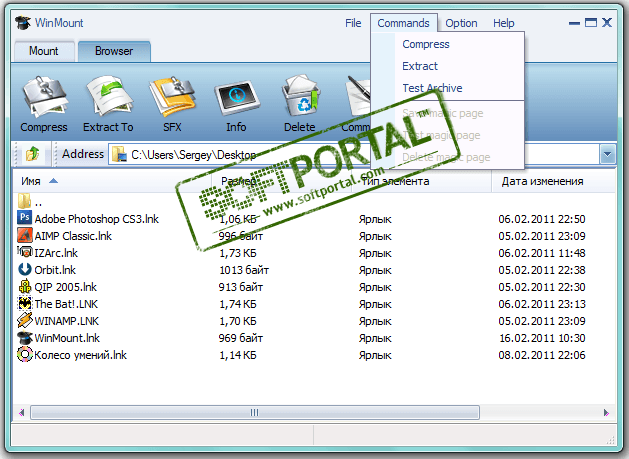629x459 pixels.
Task: Click date 16.02.2011 10:30
Action: coord(542,338)
